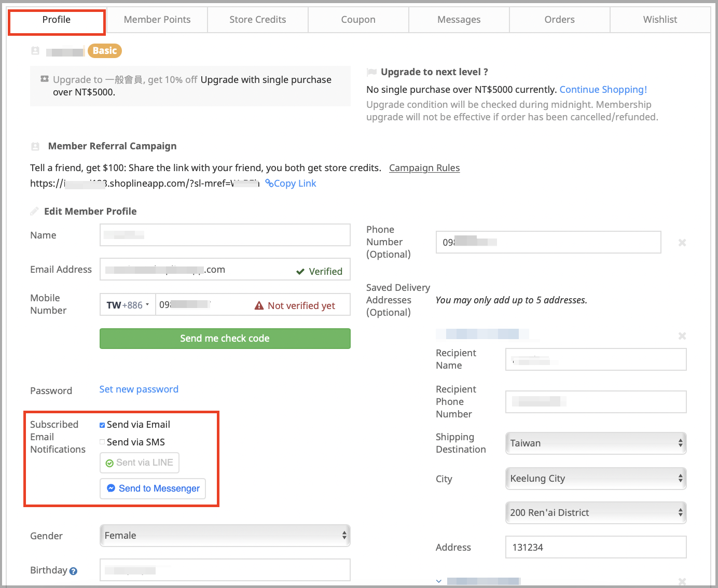
Task: Open the Gender dropdown
Action: 225,536
